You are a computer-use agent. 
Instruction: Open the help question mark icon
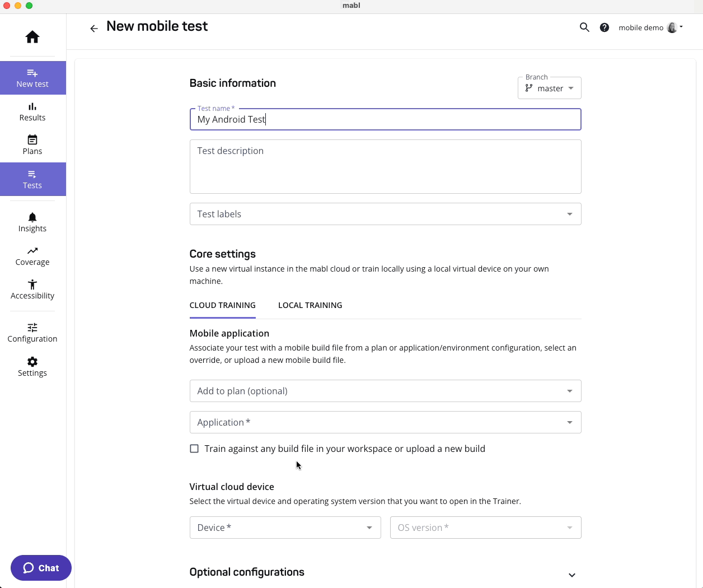click(604, 27)
